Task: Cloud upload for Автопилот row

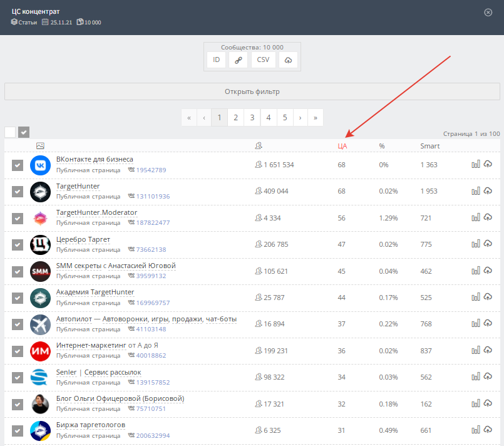Action: (488, 323)
